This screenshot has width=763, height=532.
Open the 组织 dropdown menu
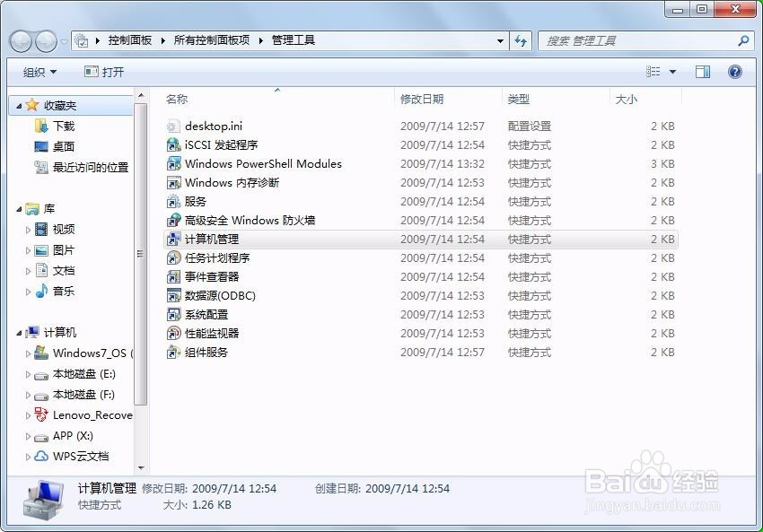pyautogui.click(x=39, y=73)
